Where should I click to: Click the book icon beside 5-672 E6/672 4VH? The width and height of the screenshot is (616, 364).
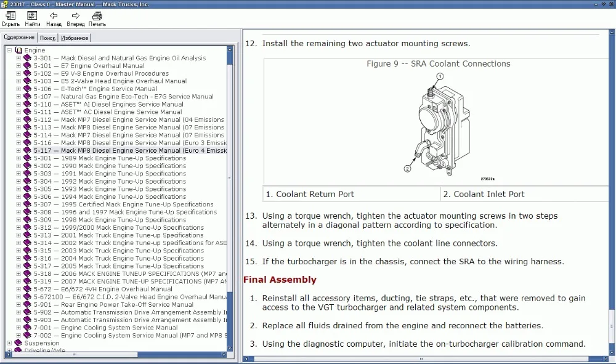click(27, 289)
